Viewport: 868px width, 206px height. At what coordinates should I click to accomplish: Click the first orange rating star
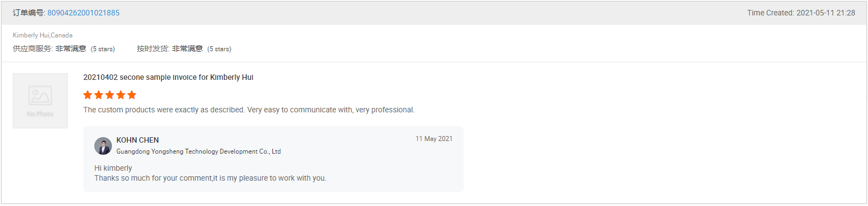(x=88, y=95)
